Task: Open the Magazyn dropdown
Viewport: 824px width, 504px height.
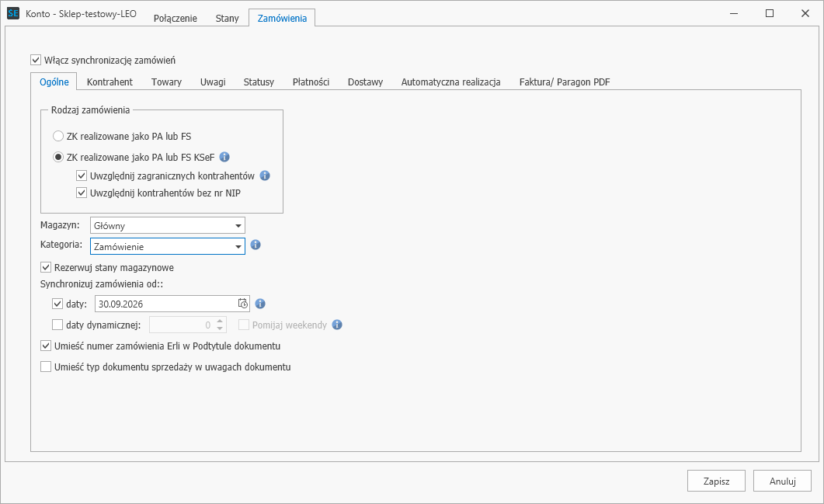Action: (168, 225)
